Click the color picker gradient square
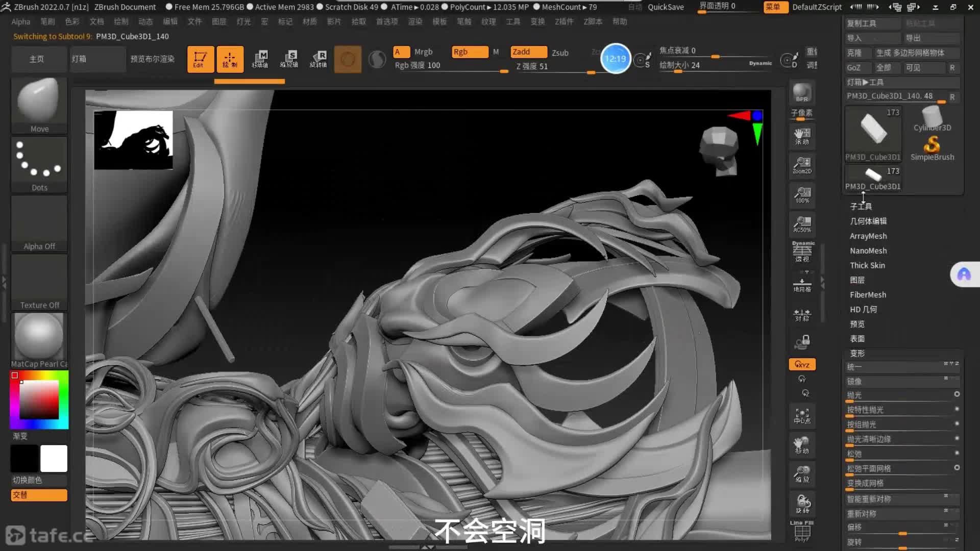 coord(39,399)
